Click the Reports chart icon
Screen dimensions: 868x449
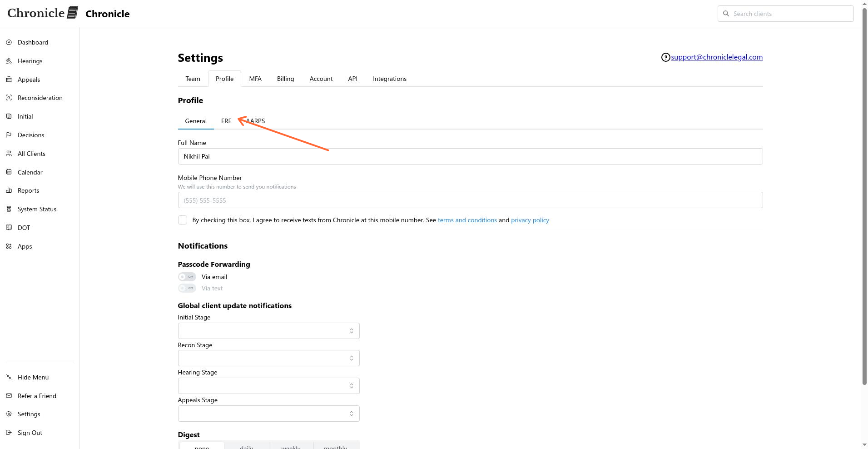(x=9, y=190)
